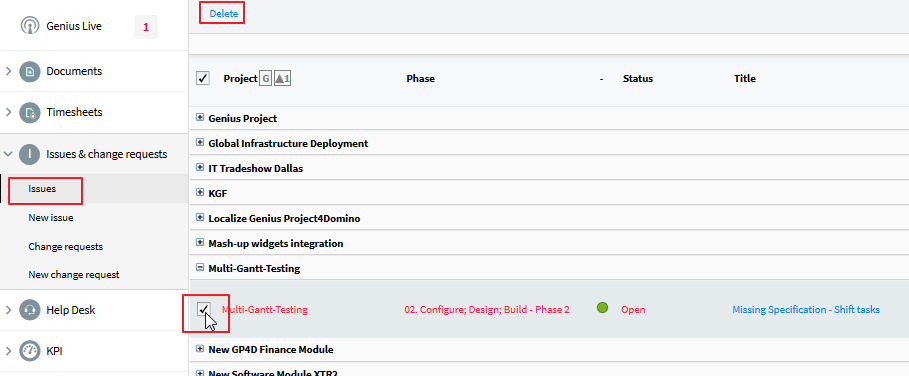Toggle select-all checkbox in table header

click(203, 78)
